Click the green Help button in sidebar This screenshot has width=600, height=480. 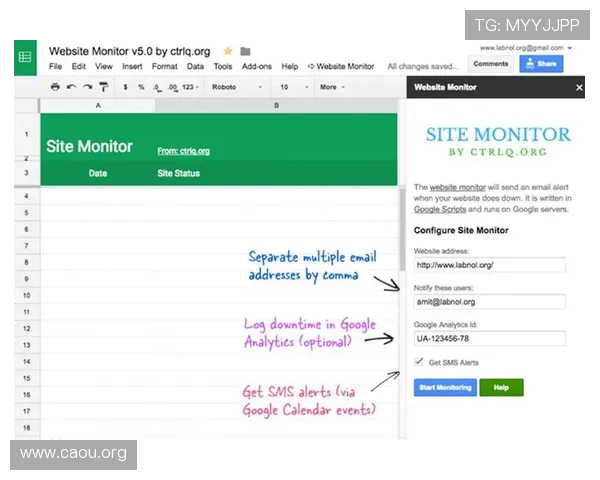coord(501,387)
